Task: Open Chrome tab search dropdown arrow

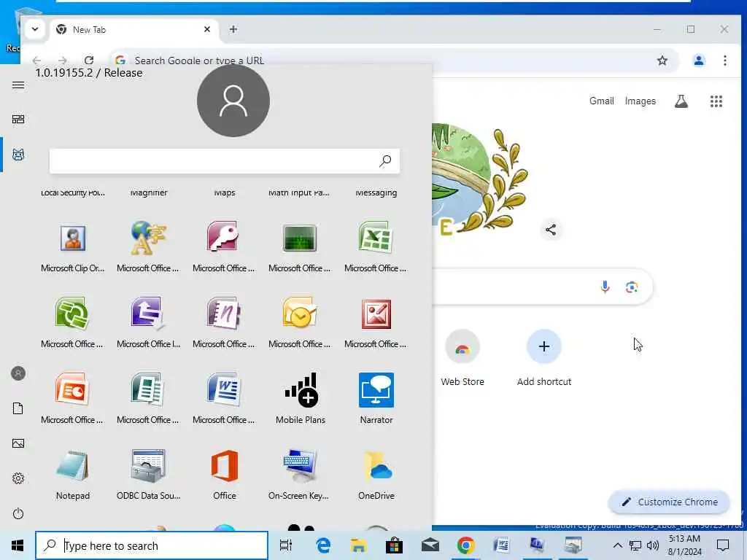Action: click(x=35, y=29)
